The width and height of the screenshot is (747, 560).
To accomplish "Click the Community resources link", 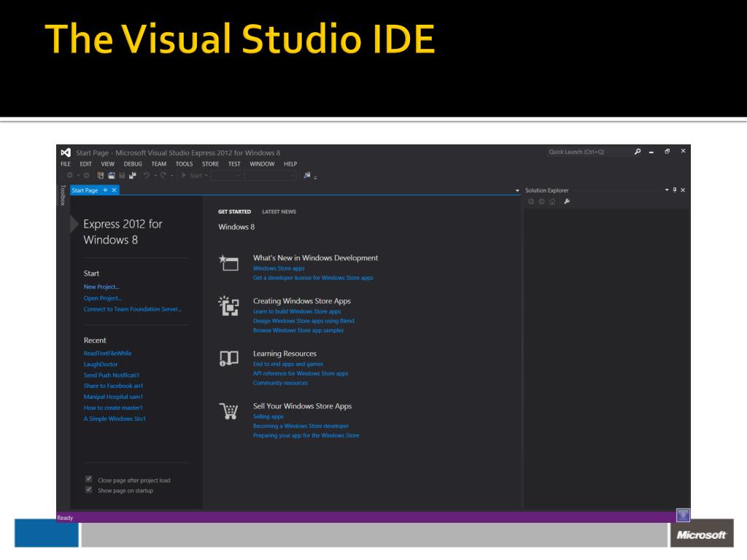I will [x=281, y=383].
